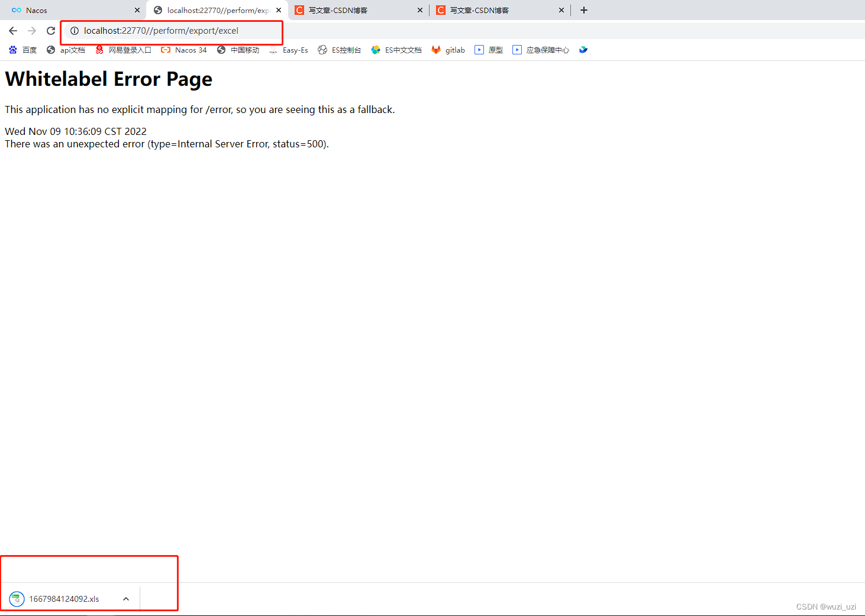Switch to the second 写文章-CSDN博客 tab
865x616 pixels.
(x=499, y=10)
